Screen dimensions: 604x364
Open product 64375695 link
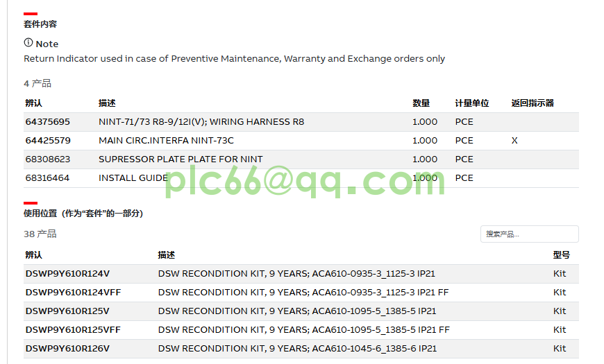click(x=48, y=122)
